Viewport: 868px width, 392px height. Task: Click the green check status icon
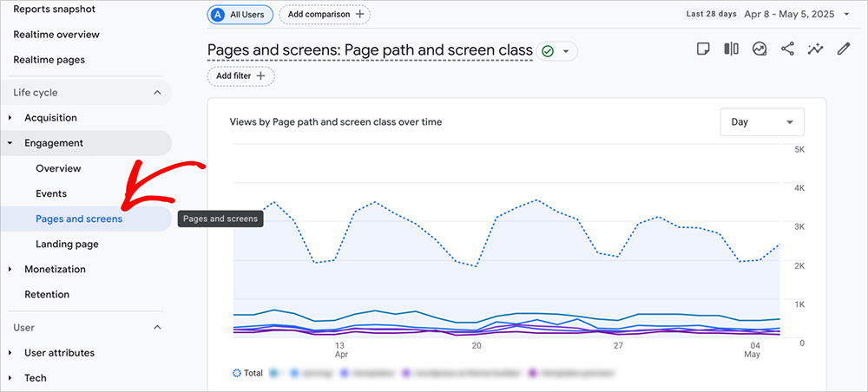(x=548, y=51)
